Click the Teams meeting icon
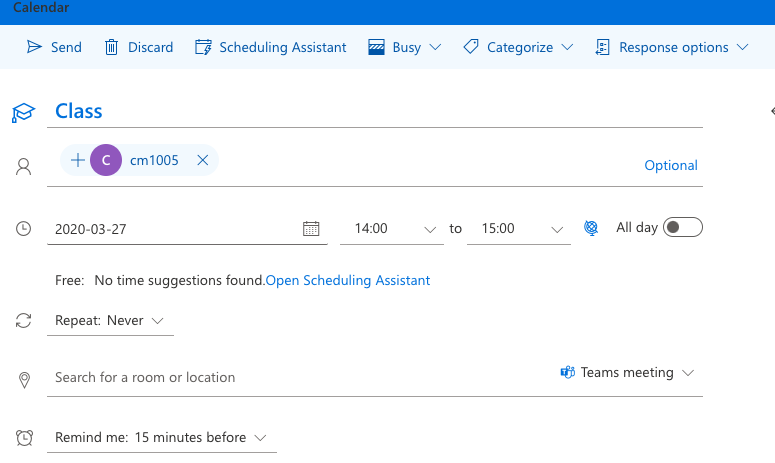The image size is (775, 463). pos(567,373)
